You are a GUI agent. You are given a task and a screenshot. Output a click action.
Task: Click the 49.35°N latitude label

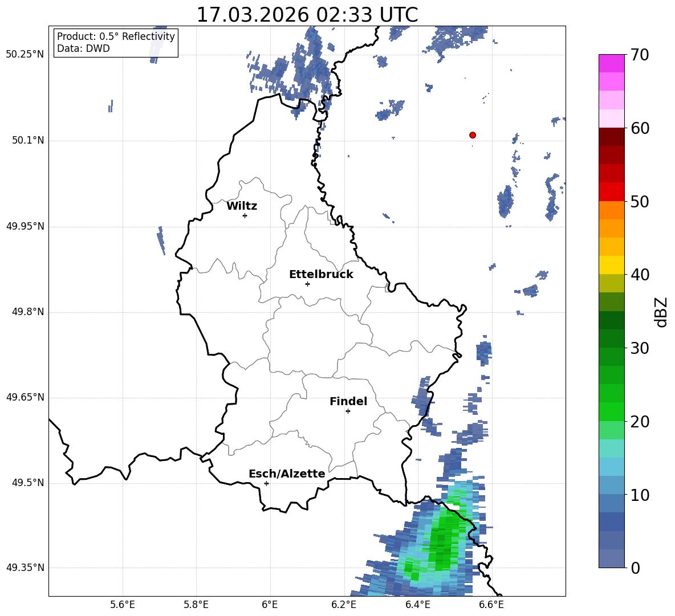pyautogui.click(x=25, y=568)
